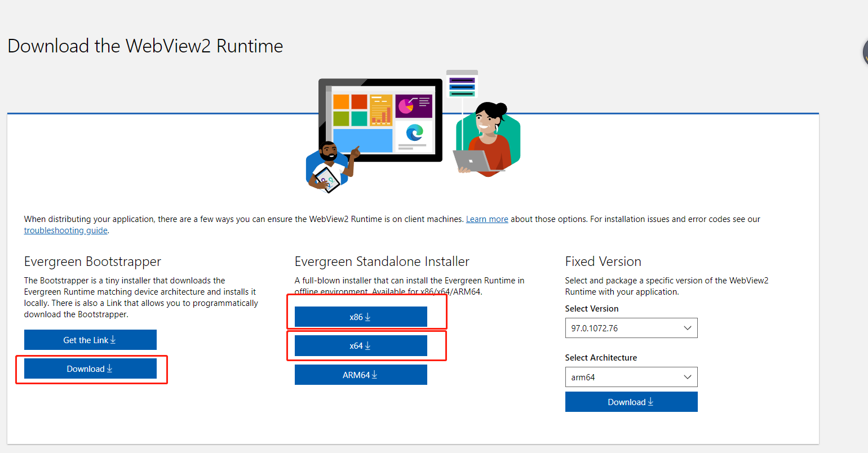Open the troubleshooting guide link

coord(65,230)
